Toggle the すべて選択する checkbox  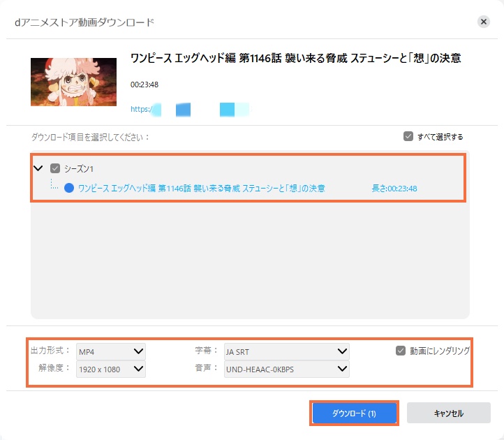(x=408, y=137)
